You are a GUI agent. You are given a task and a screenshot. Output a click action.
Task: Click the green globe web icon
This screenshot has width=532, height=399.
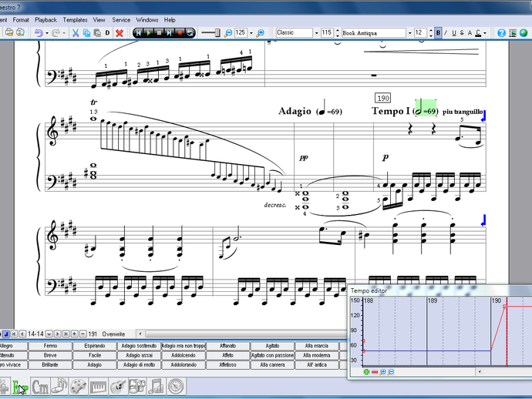point(524,33)
